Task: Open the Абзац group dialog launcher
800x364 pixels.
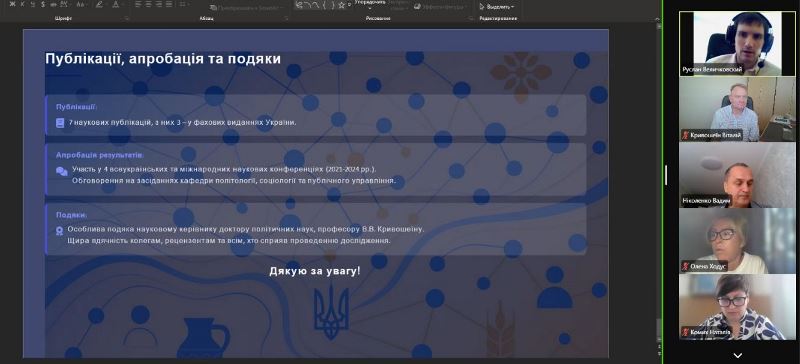Action: point(286,18)
